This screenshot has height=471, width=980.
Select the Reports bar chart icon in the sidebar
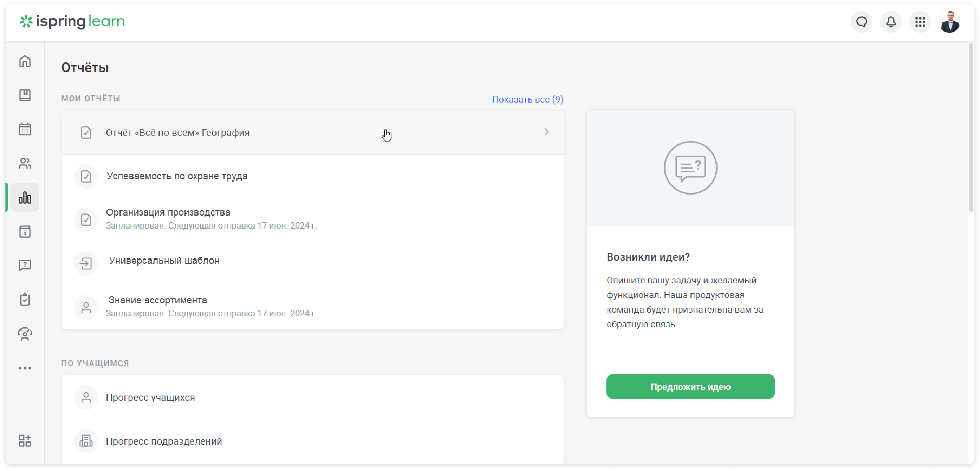coord(25,197)
